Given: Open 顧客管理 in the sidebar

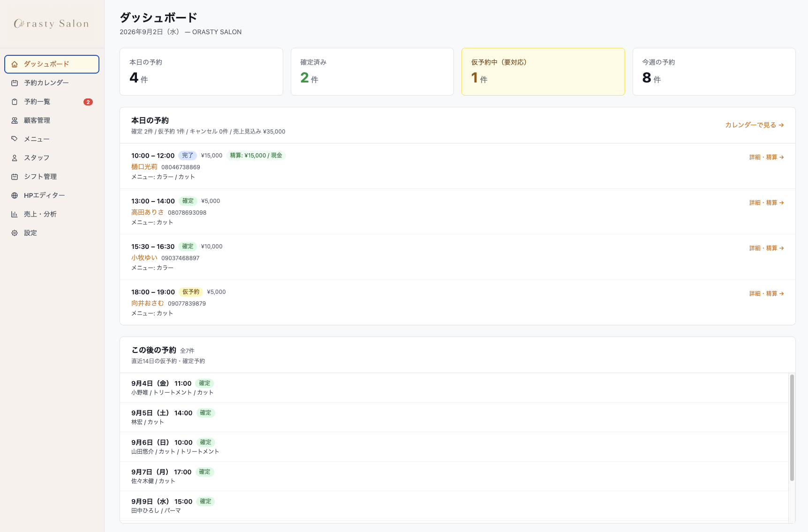Looking at the screenshot, I should (52, 120).
